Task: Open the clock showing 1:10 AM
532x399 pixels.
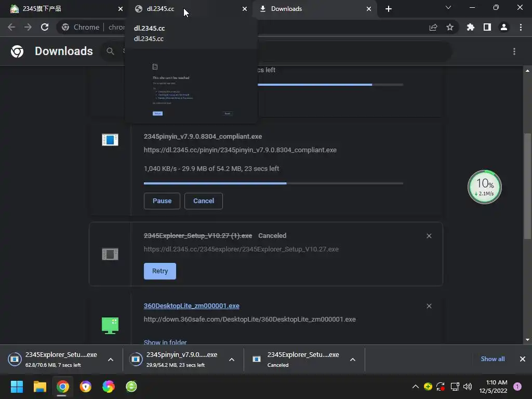Action: [x=493, y=387]
